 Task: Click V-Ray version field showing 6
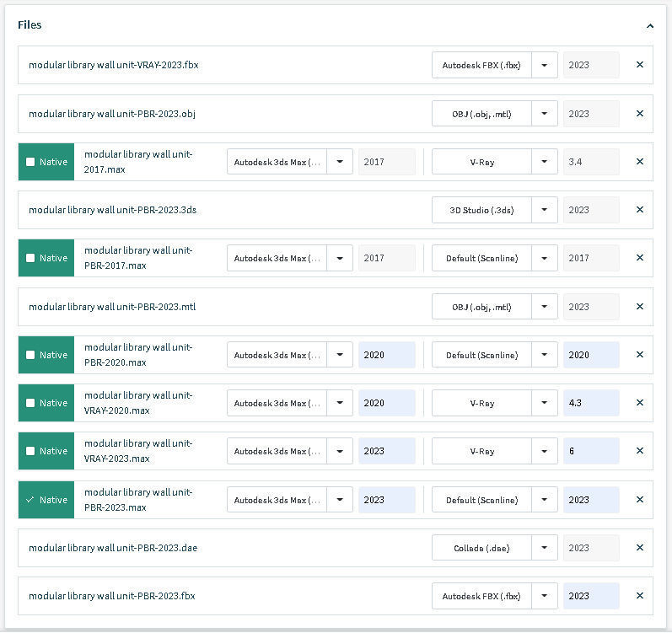coord(590,451)
